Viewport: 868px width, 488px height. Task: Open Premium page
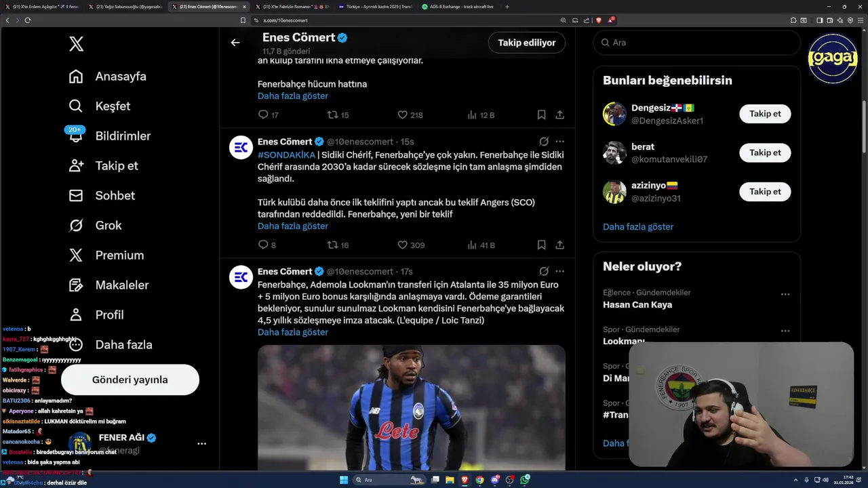click(106, 256)
